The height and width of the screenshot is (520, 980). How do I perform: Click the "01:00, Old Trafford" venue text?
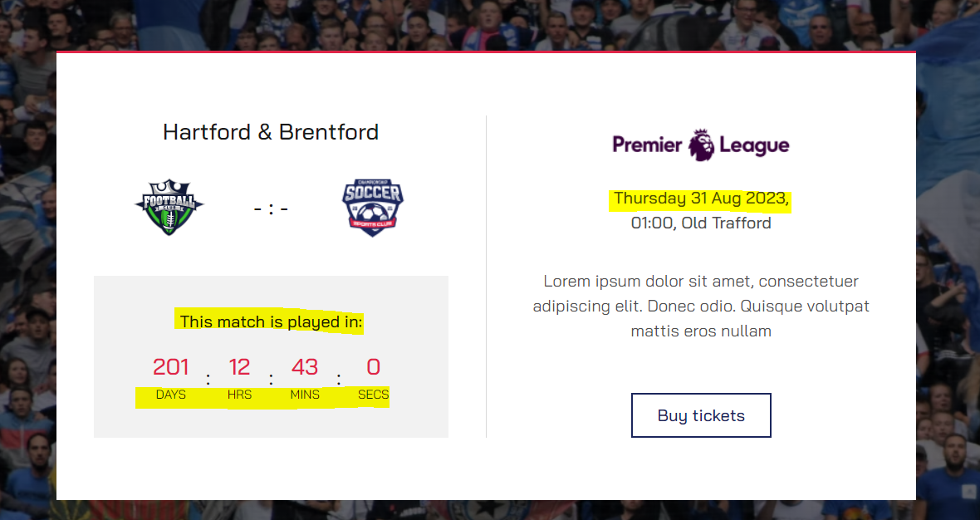[701, 223]
